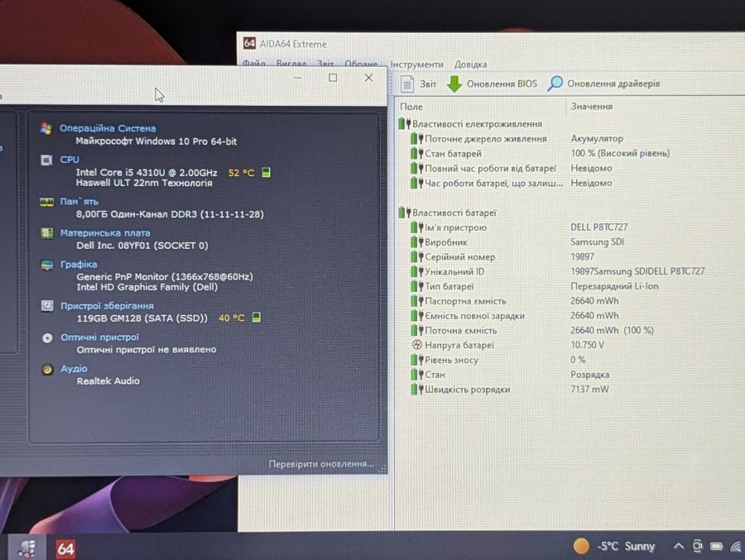Click battery icon beside Тип батареї

(416, 286)
